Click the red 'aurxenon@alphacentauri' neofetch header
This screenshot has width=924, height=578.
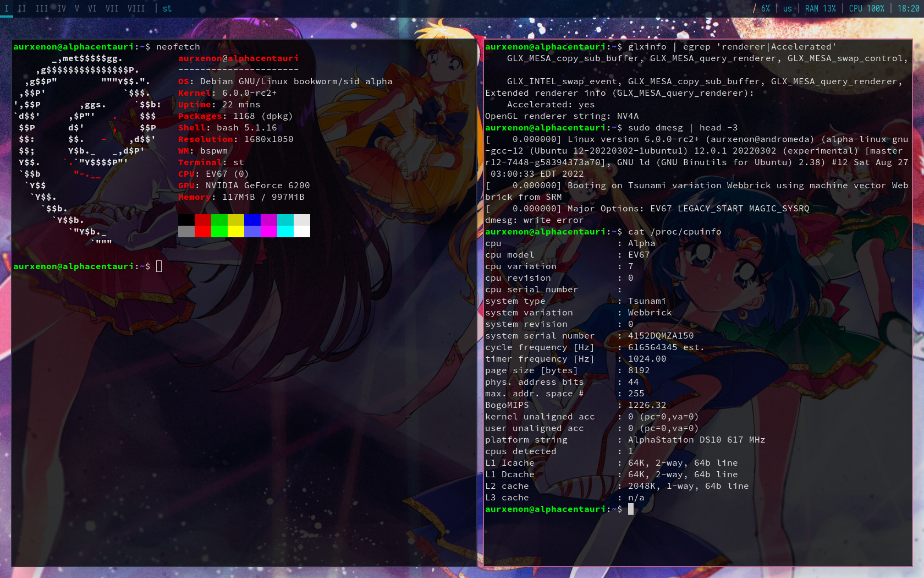coord(239,58)
